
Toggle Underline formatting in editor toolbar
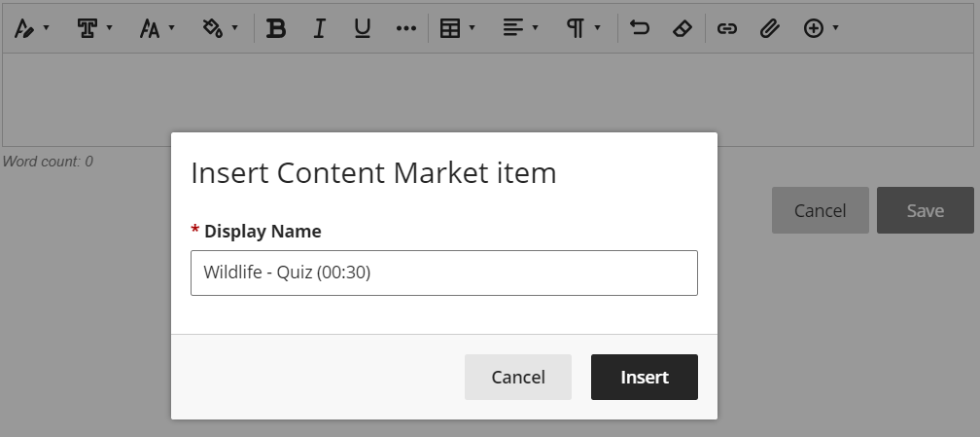363,28
